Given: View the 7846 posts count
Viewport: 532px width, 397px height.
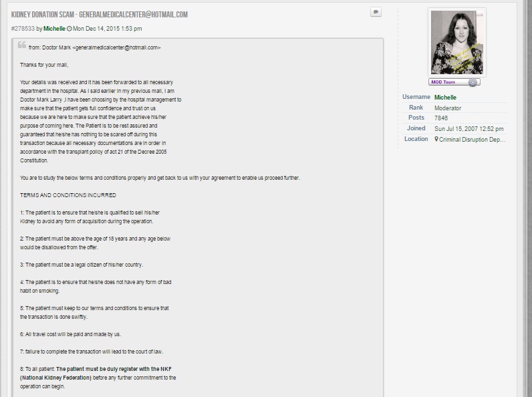Looking at the screenshot, I should coord(442,118).
